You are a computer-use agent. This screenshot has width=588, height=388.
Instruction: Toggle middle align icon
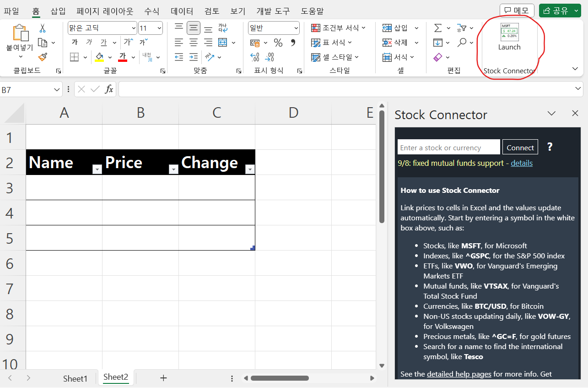point(194,28)
